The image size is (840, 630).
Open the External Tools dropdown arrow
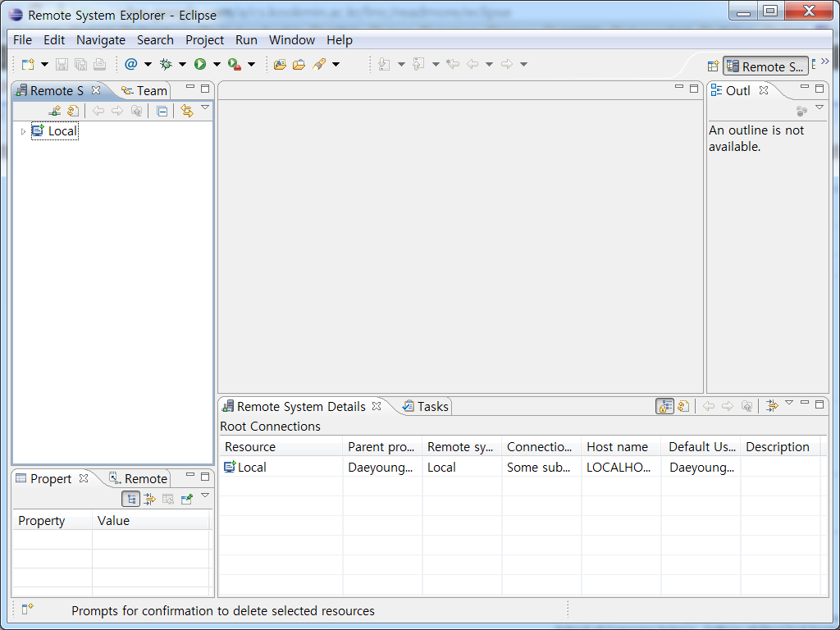(251, 65)
